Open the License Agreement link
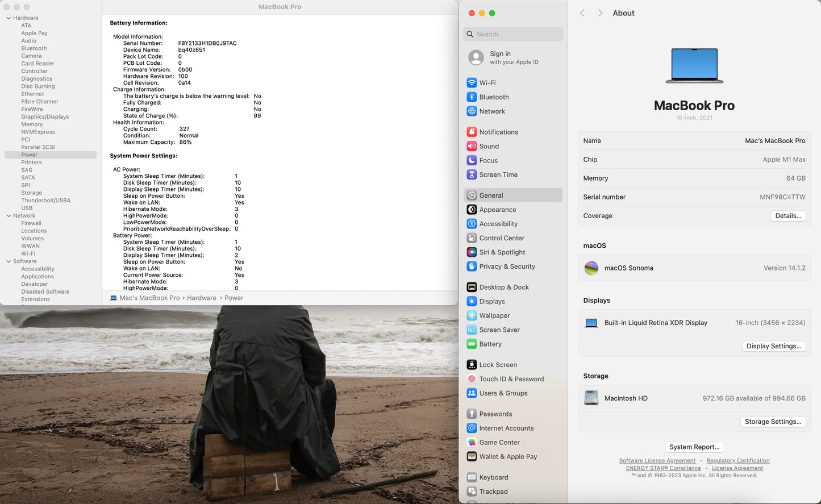Viewport: 821px width, 504px height. pyautogui.click(x=737, y=468)
